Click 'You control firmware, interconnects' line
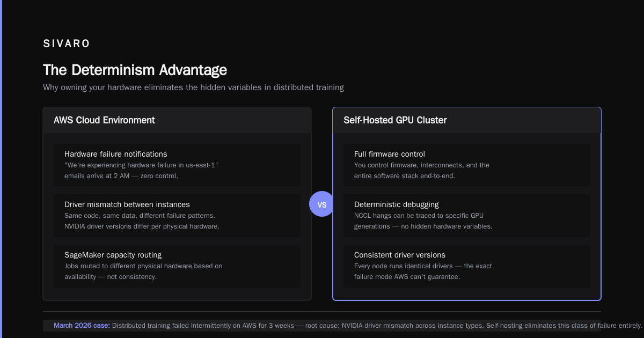Screen dimensions: 644x338 tap(422, 165)
